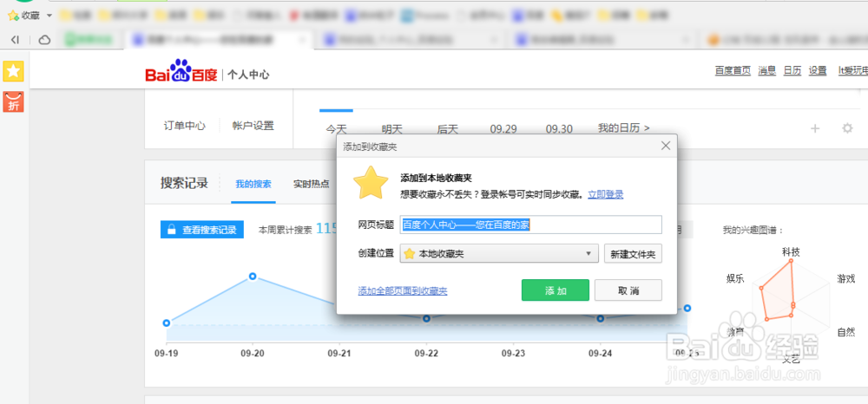The height and width of the screenshot is (404, 868).
Task: Click the 自然 label on interest radar
Action: [x=845, y=332]
